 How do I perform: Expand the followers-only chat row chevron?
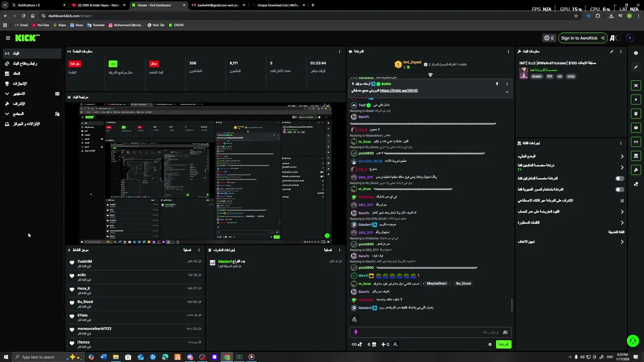pyautogui.click(x=622, y=167)
